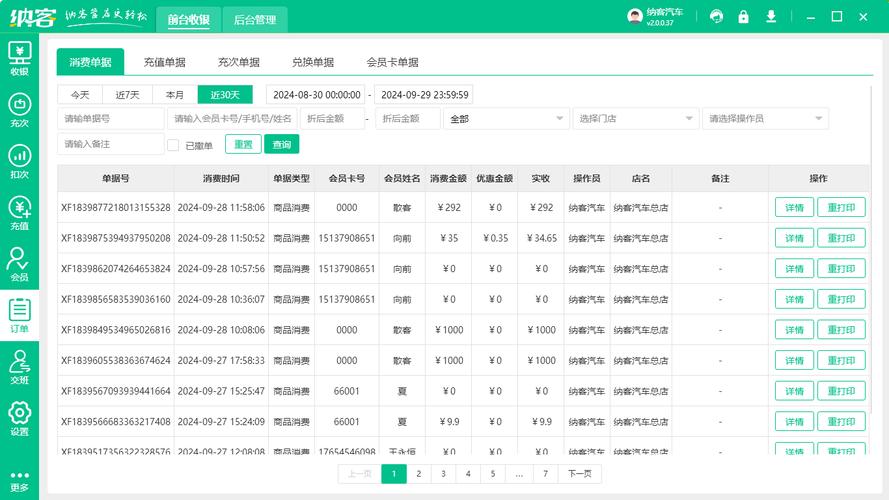Focus the 请输单据号 input field
Screen dimensions: 889x500
pyautogui.click(x=111, y=118)
